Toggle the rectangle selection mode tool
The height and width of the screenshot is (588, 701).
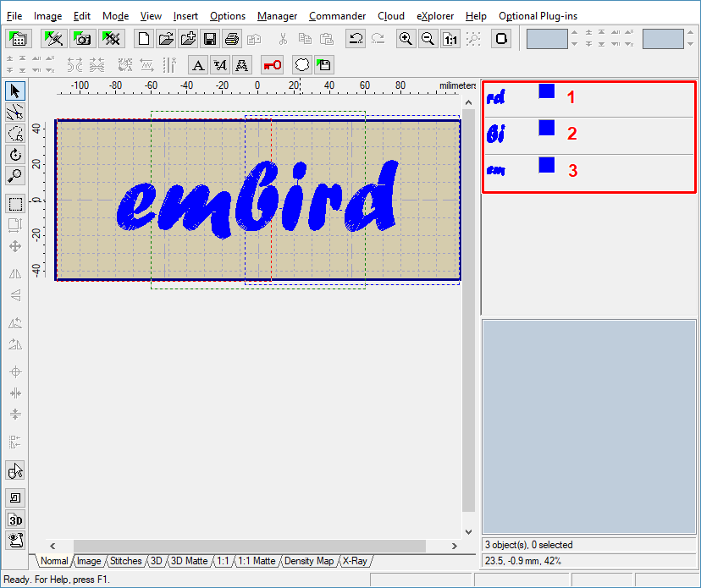(15, 204)
